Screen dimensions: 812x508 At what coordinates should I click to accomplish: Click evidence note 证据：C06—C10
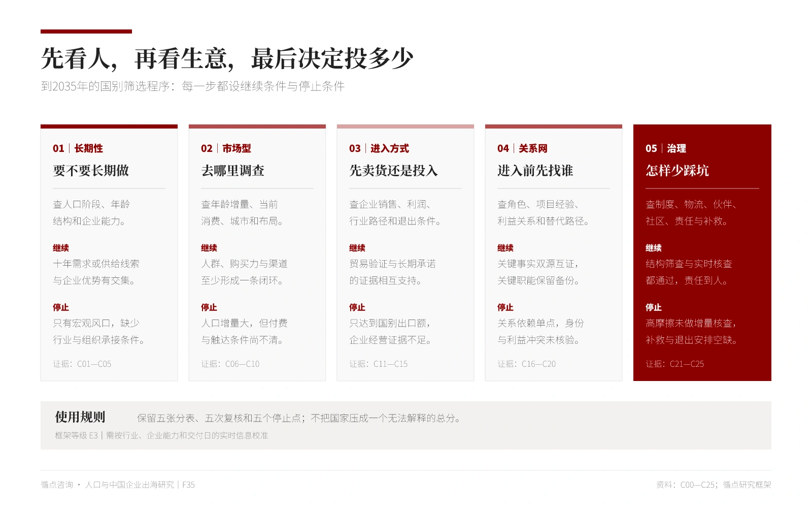pyautogui.click(x=230, y=364)
